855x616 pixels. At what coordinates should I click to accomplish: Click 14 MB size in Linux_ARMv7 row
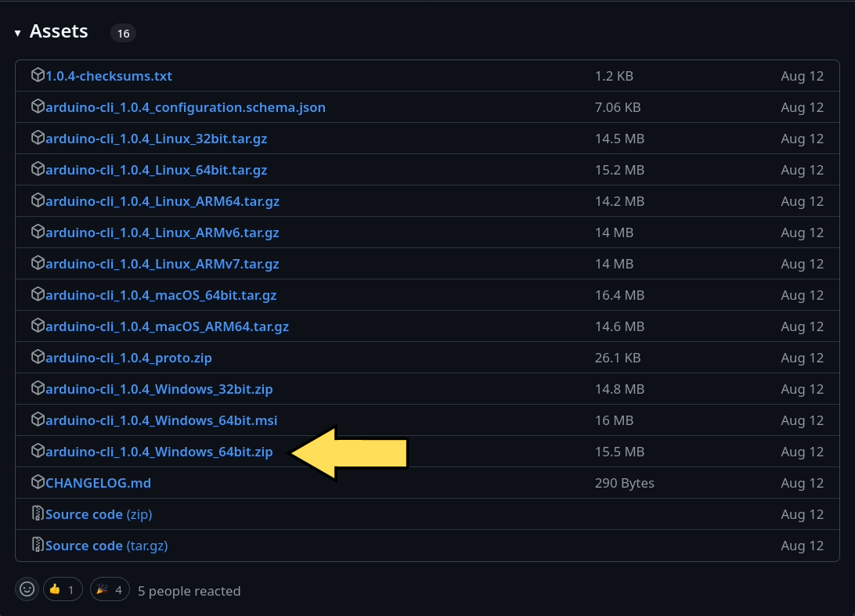pos(614,264)
